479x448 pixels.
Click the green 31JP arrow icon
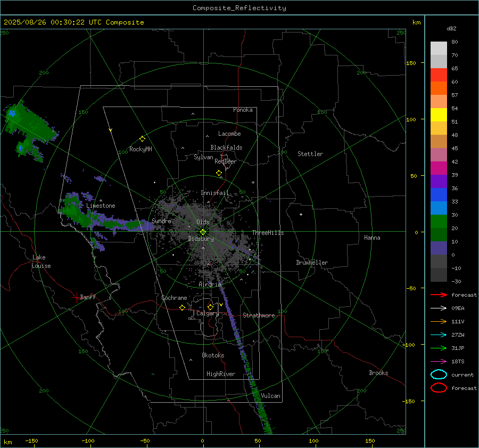tap(439, 348)
